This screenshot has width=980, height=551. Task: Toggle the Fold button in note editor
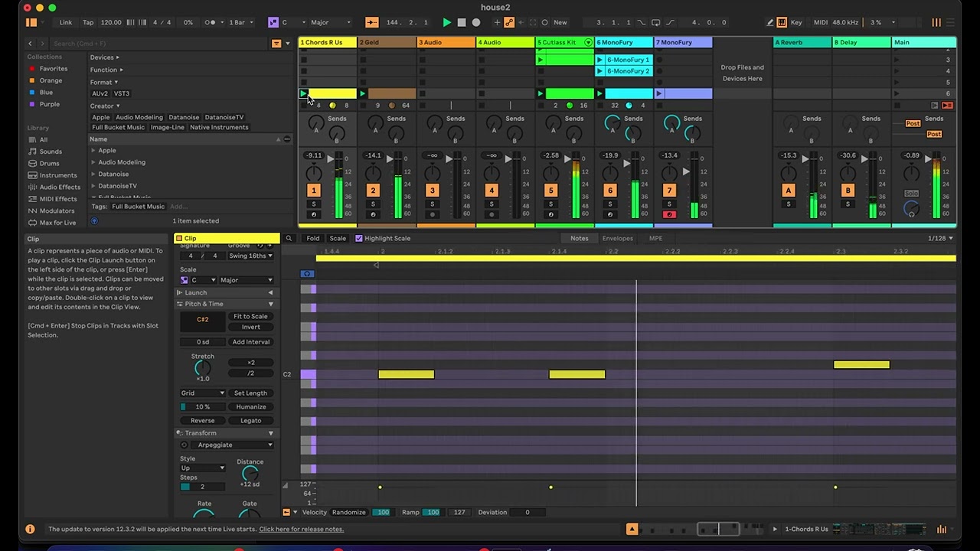(313, 238)
